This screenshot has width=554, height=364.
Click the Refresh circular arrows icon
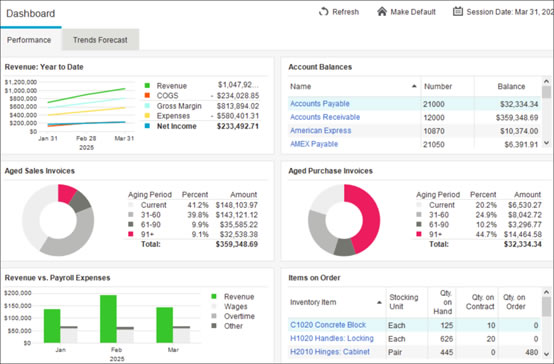(323, 12)
